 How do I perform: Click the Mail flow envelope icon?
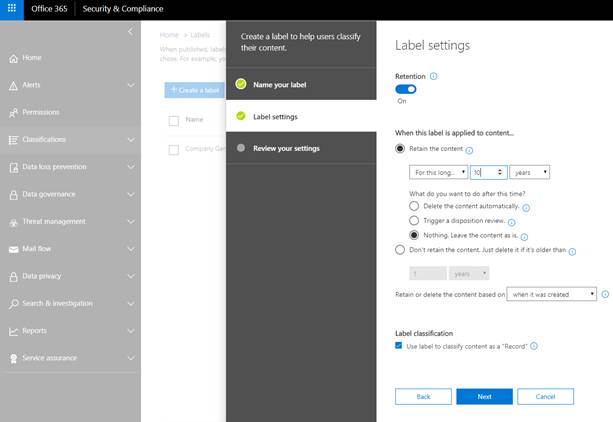click(x=13, y=249)
